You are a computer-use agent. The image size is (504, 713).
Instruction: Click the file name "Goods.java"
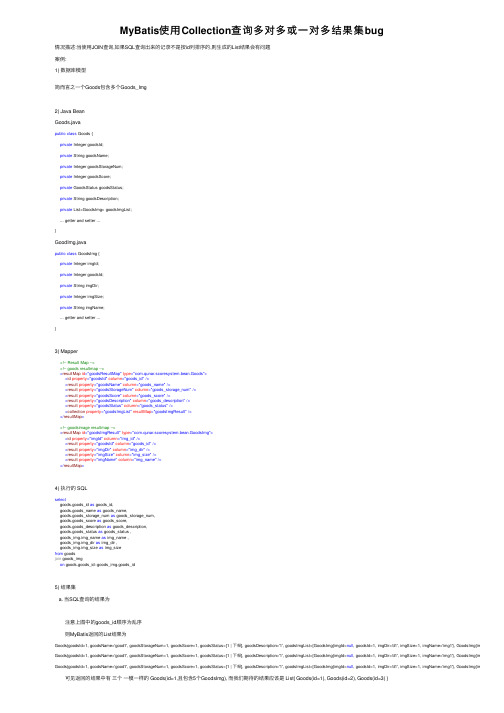(68, 122)
